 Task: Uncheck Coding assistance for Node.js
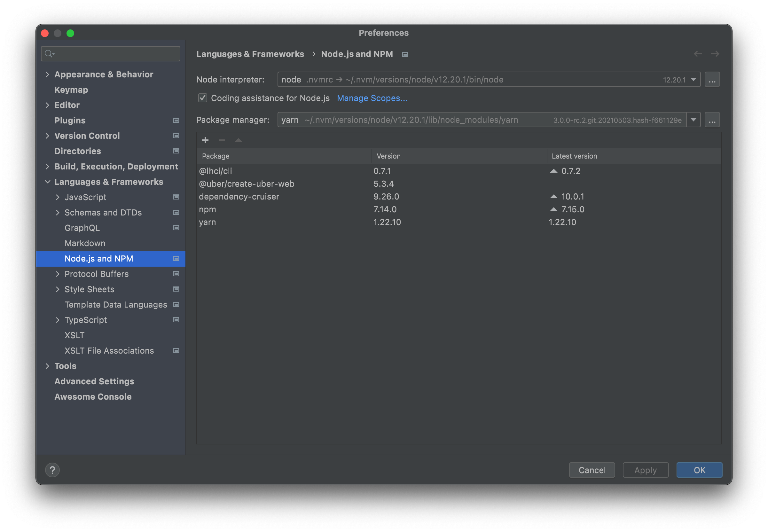[x=202, y=98]
